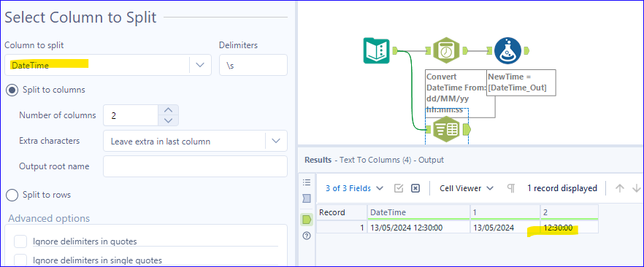Select cell 13/05/2024 12:30:00
Image resolution: width=644 pixels, height=267 pixels.
pyautogui.click(x=418, y=227)
